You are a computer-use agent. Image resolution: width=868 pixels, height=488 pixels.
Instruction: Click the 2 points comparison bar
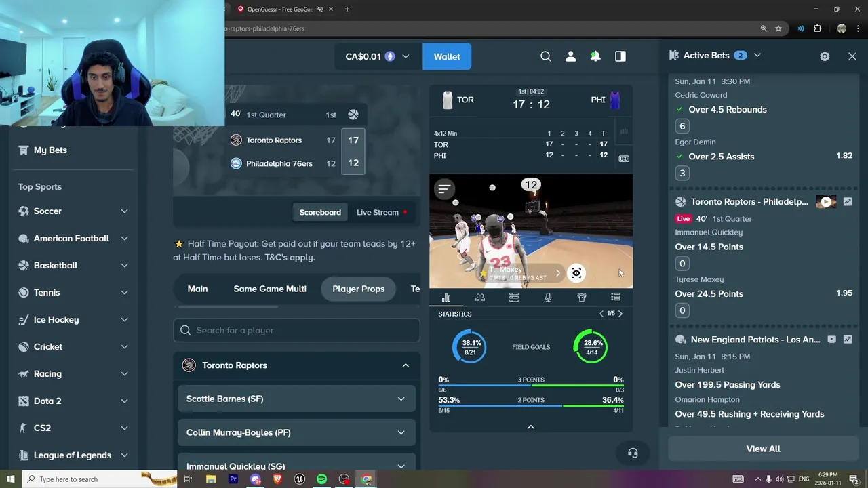tap(531, 406)
